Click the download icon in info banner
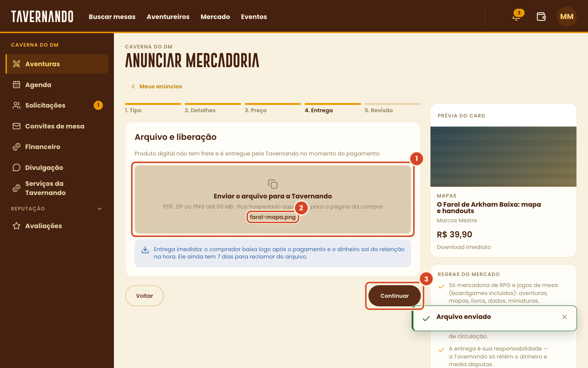The height and width of the screenshot is (368, 588). click(x=145, y=250)
